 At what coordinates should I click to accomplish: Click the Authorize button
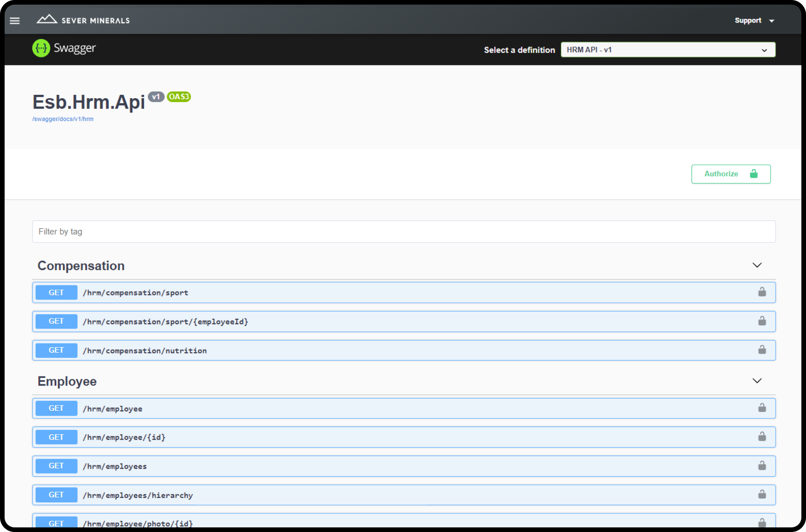(x=730, y=174)
